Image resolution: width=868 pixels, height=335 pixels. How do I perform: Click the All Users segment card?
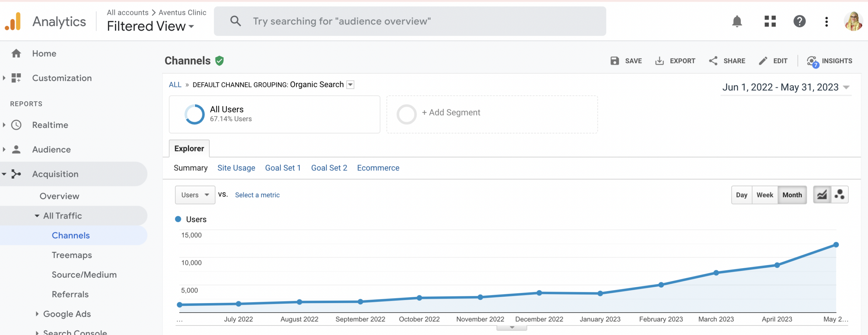point(274,114)
